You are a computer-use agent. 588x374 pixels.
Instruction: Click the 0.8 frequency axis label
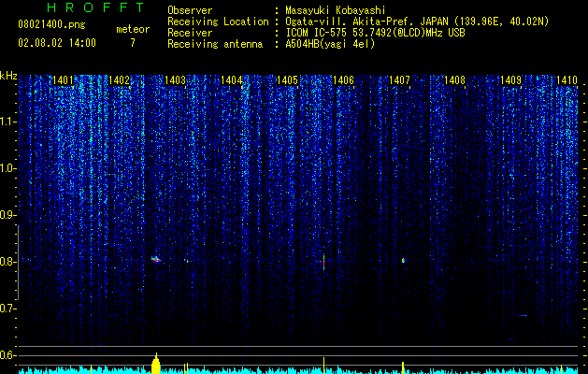pyautogui.click(x=8, y=262)
